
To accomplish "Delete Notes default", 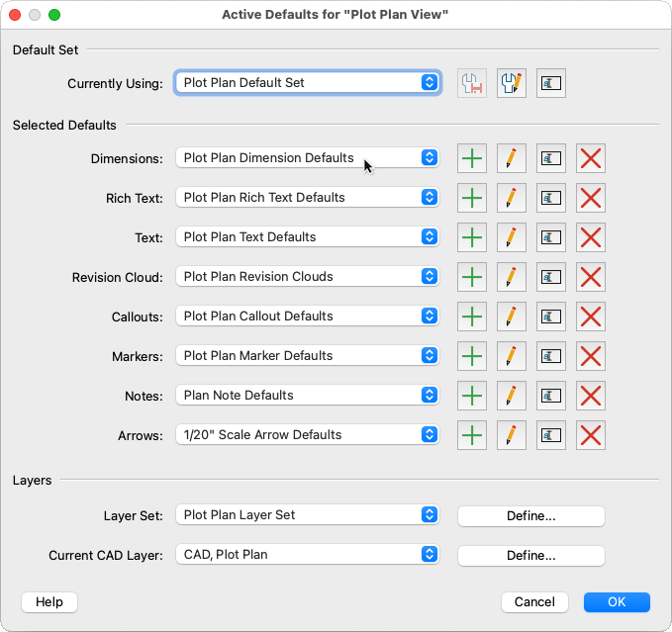I will (x=591, y=396).
